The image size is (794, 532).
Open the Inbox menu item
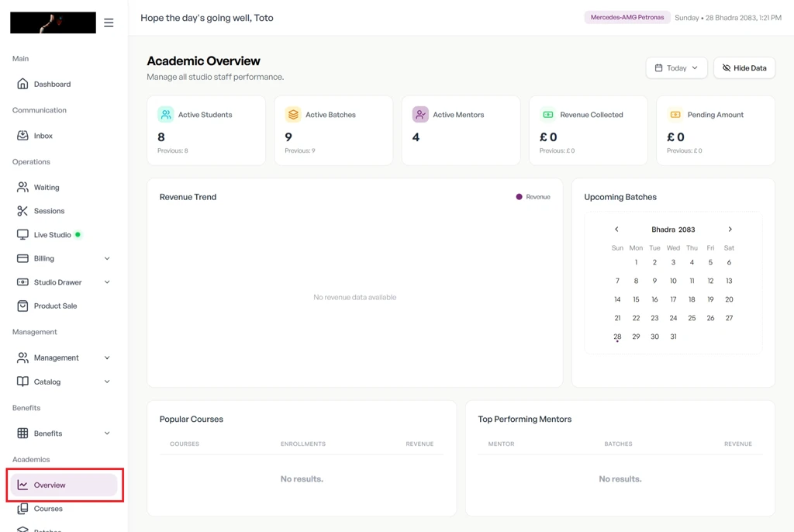(64, 135)
